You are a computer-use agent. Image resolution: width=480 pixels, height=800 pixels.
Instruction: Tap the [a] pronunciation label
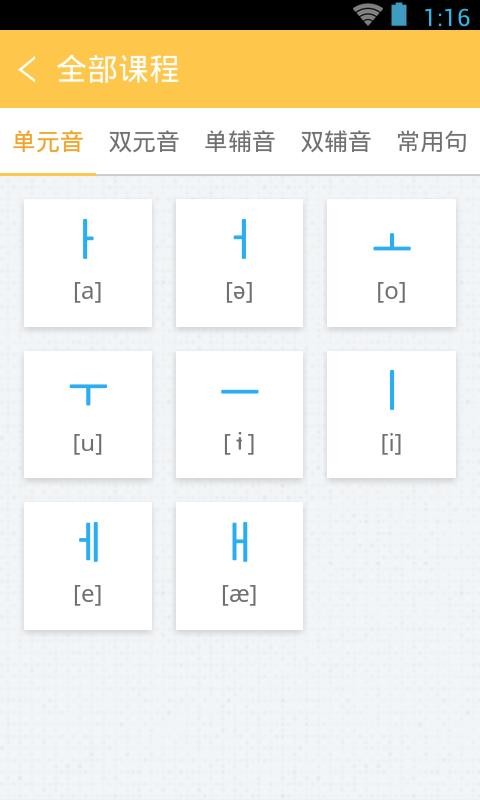pyautogui.click(x=88, y=292)
